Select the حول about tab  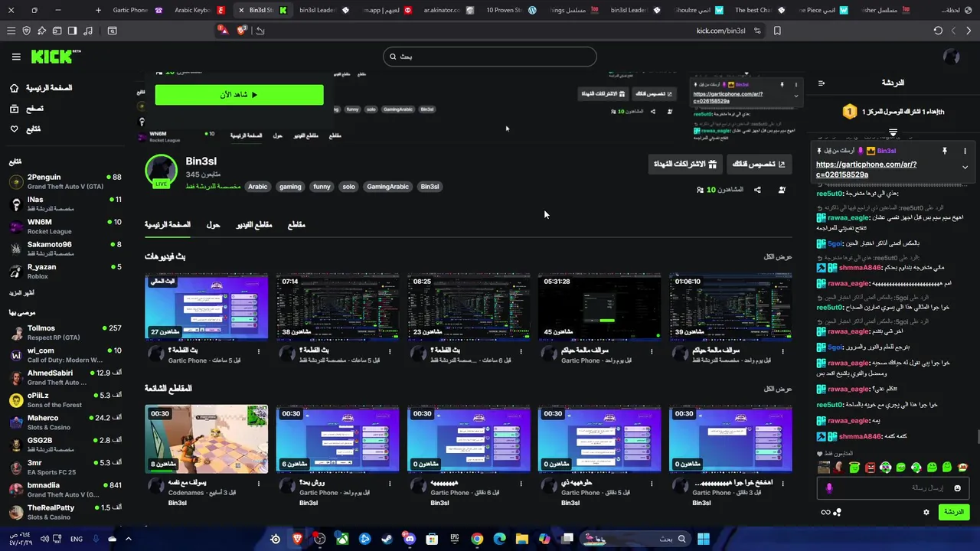tap(213, 224)
